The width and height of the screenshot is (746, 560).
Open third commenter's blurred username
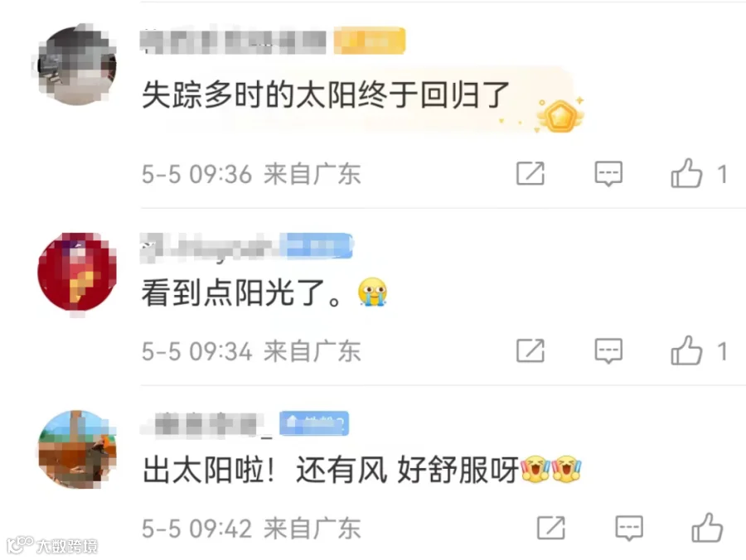207,424
